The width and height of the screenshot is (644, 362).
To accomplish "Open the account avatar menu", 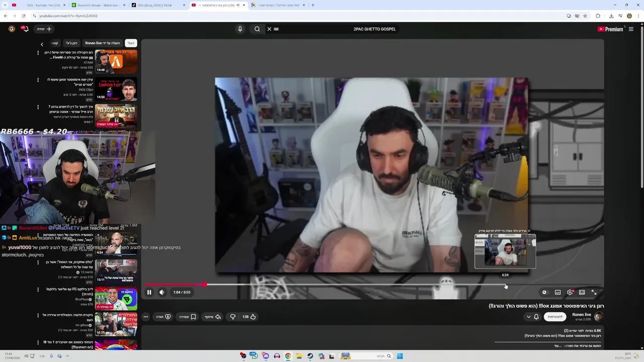I will (x=12, y=29).
